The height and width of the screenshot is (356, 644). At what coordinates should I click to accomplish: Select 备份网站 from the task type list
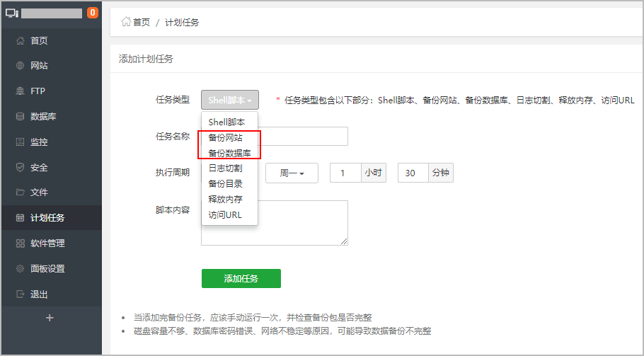[229, 137]
